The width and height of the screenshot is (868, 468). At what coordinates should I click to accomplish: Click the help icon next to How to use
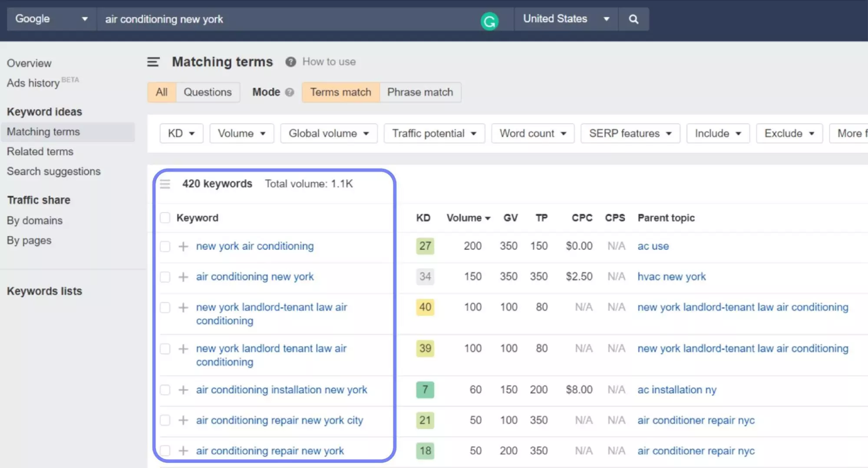[290, 62]
